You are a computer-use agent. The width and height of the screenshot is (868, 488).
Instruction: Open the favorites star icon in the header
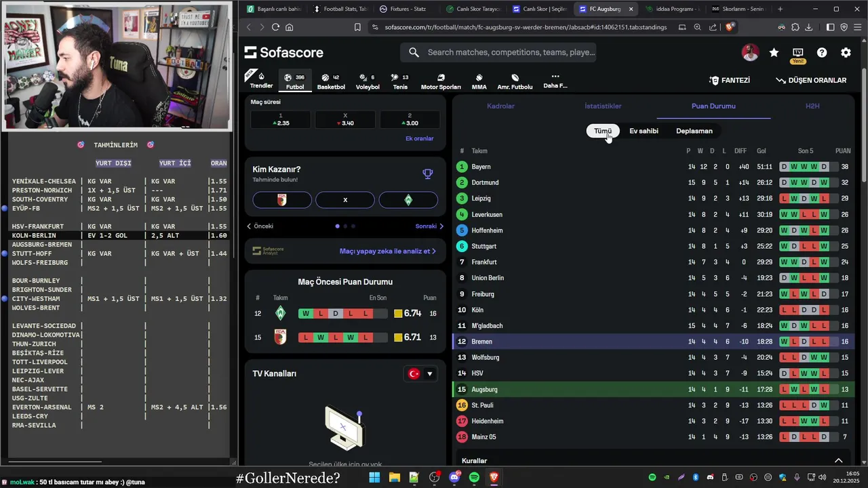[x=774, y=52]
